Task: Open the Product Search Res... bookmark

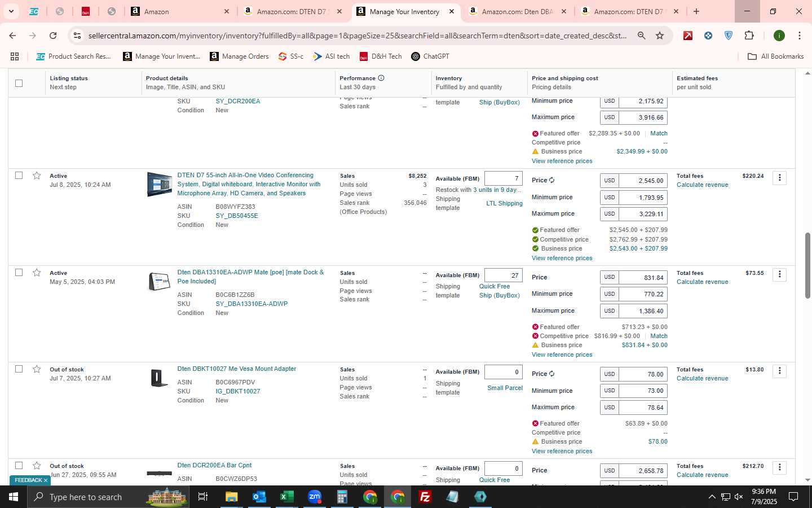Action: pyautogui.click(x=73, y=56)
